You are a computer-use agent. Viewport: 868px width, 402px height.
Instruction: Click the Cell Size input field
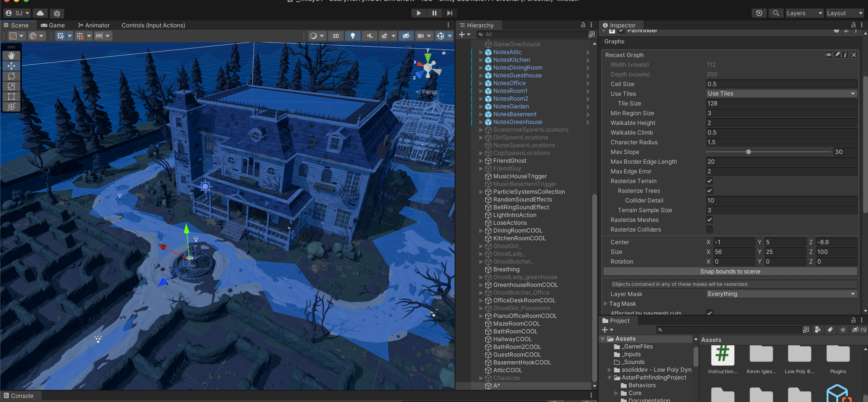point(781,84)
